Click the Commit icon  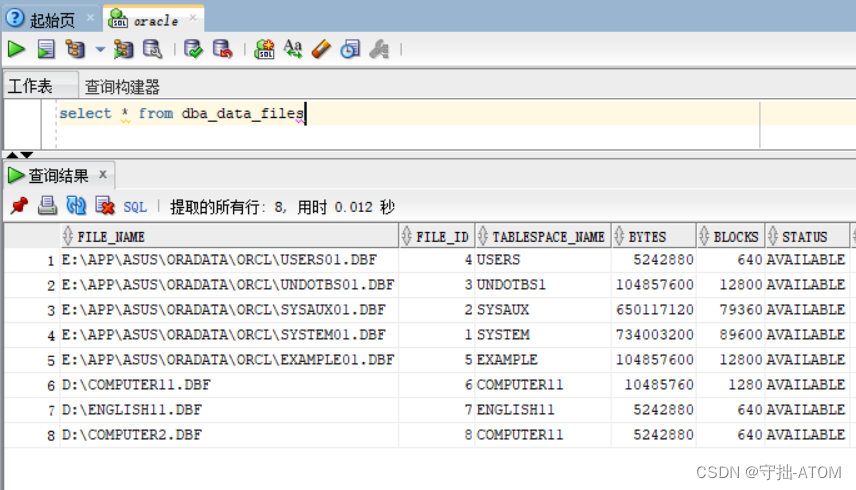click(193, 50)
